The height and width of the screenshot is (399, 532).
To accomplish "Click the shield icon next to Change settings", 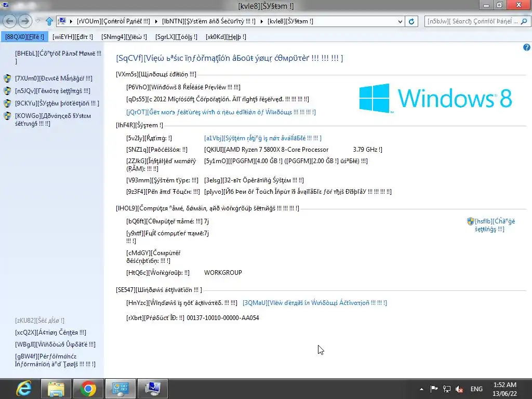I will 471,221.
